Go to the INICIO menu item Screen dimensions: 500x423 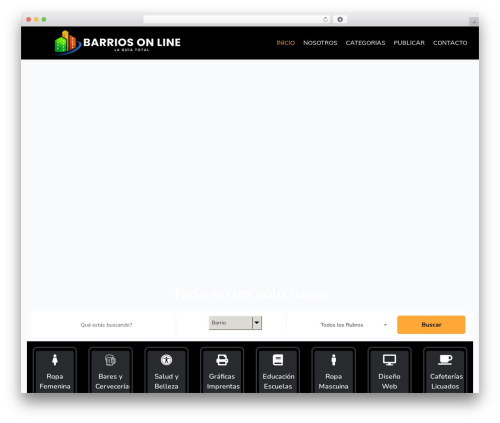(x=286, y=43)
